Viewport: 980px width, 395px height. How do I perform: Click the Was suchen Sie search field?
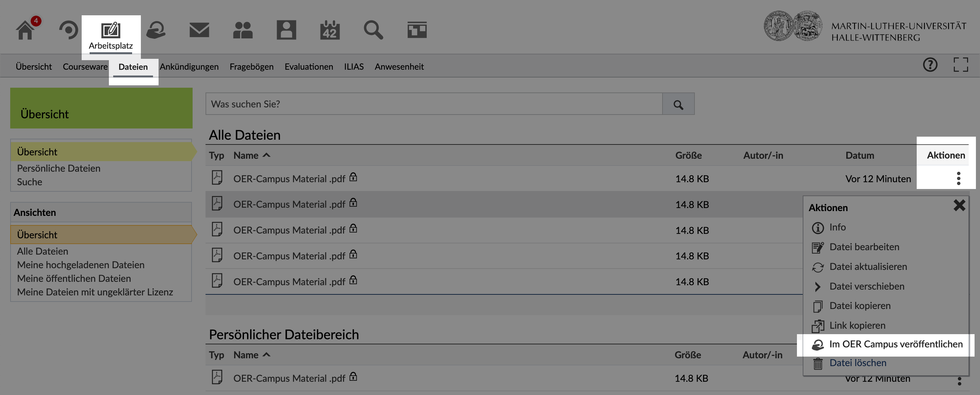(434, 104)
